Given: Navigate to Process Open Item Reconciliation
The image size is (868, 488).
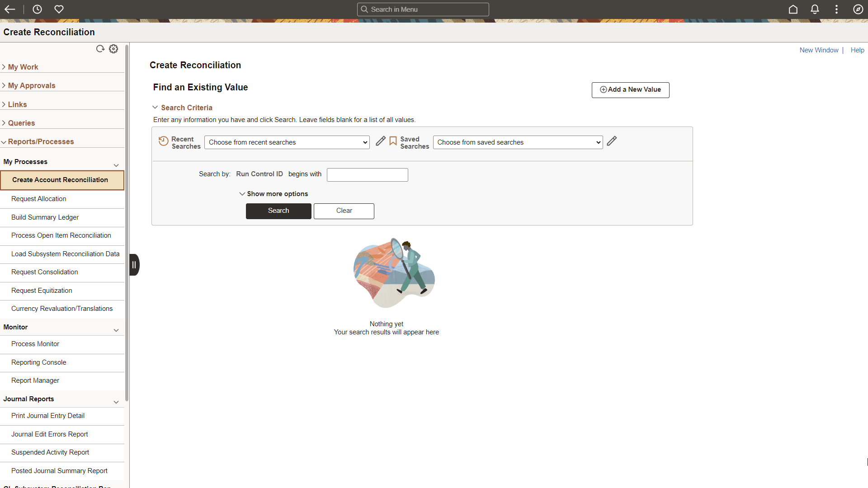Looking at the screenshot, I should pos(61,235).
